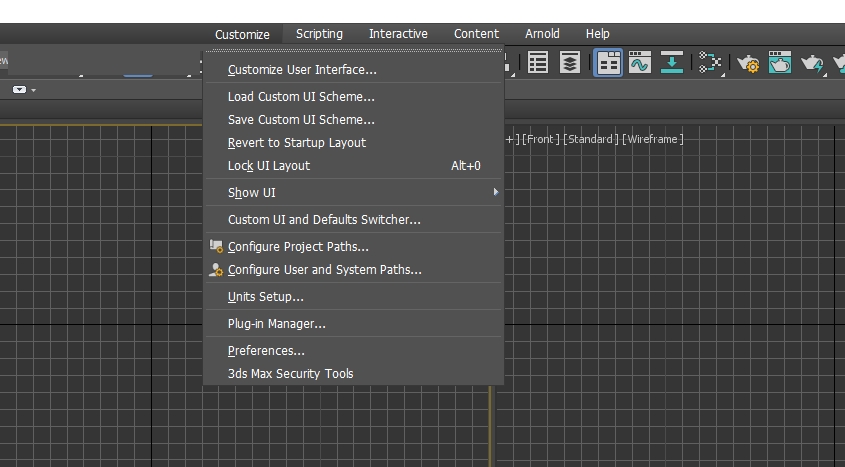Expand the Show UI submenu
Image resolution: width=845 pixels, height=467 pixels.
tap(252, 193)
